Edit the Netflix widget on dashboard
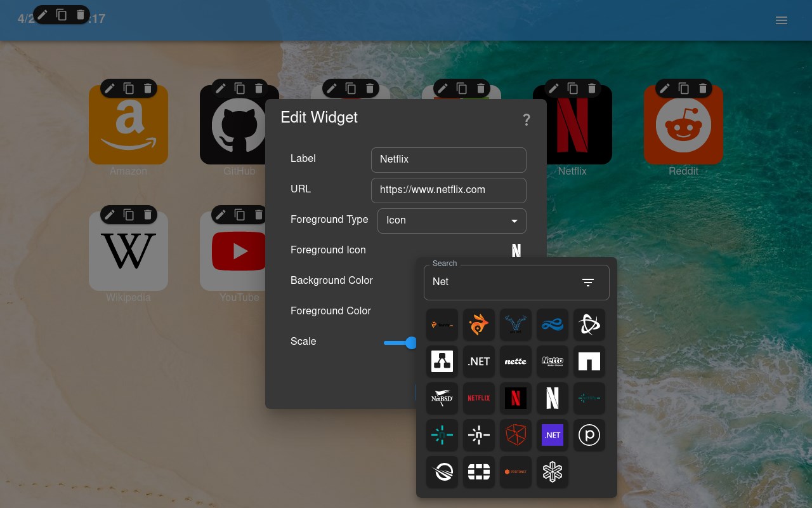The width and height of the screenshot is (812, 508). click(554, 88)
